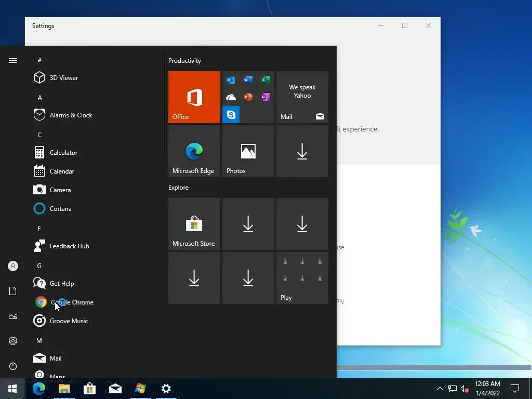Click the letter A section header
Image resolution: width=532 pixels, height=399 pixels.
[x=39, y=98]
